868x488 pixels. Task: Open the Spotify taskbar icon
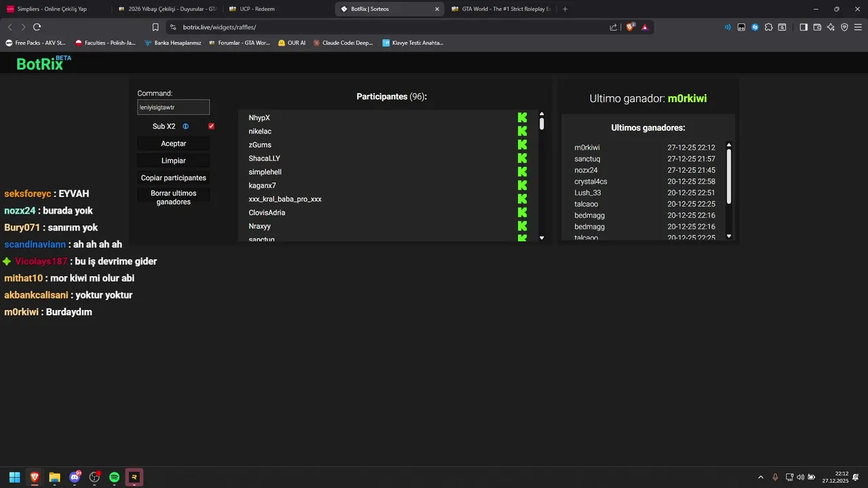pyautogui.click(x=115, y=477)
